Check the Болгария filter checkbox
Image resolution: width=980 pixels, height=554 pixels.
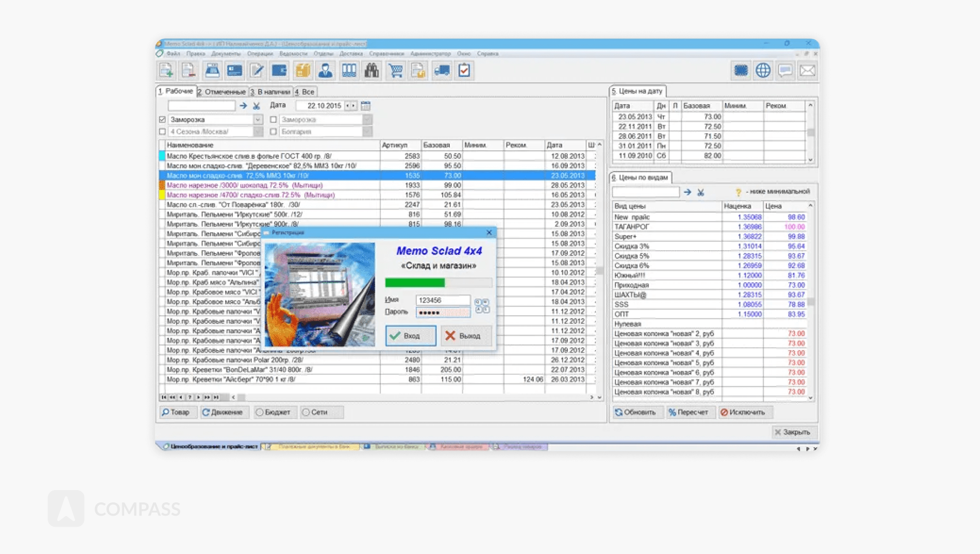273,131
